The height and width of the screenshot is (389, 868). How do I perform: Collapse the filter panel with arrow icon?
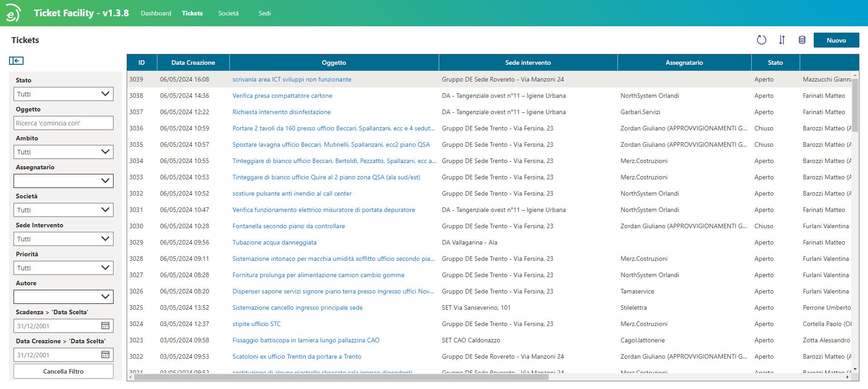(x=16, y=61)
